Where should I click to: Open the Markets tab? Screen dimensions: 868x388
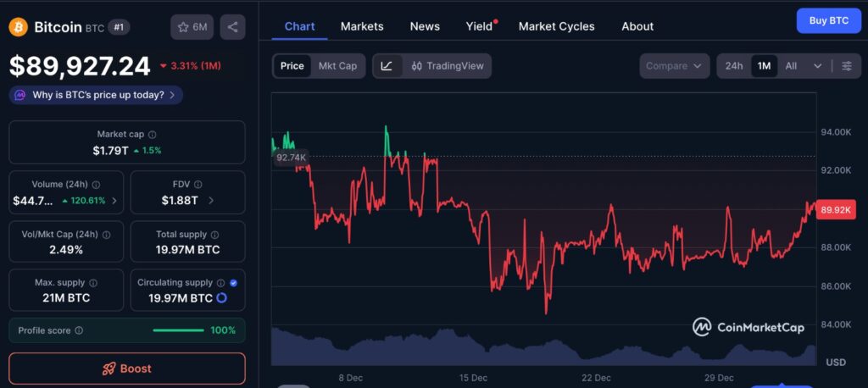coord(362,26)
